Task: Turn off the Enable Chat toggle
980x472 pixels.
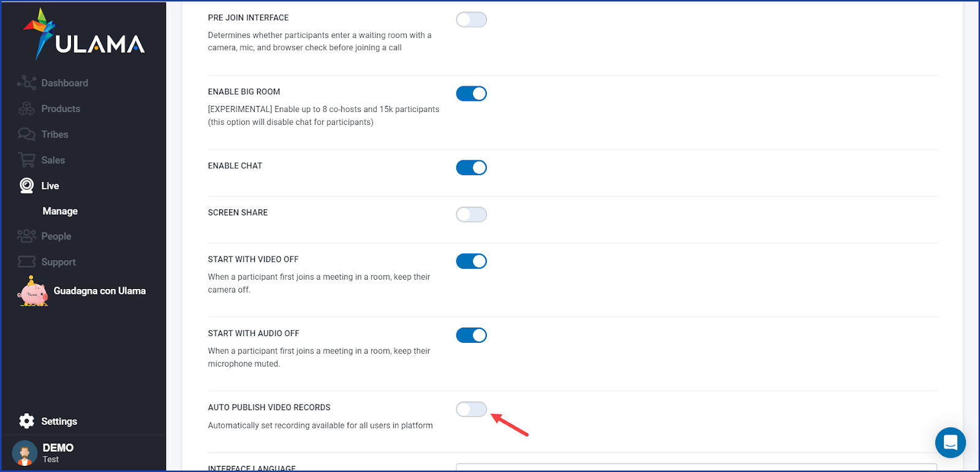Action: (x=472, y=168)
